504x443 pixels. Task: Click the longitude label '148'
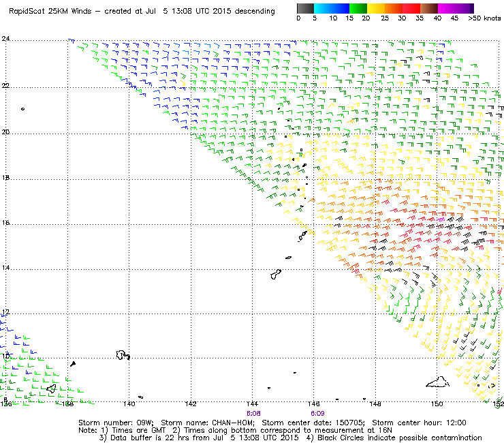375,404
